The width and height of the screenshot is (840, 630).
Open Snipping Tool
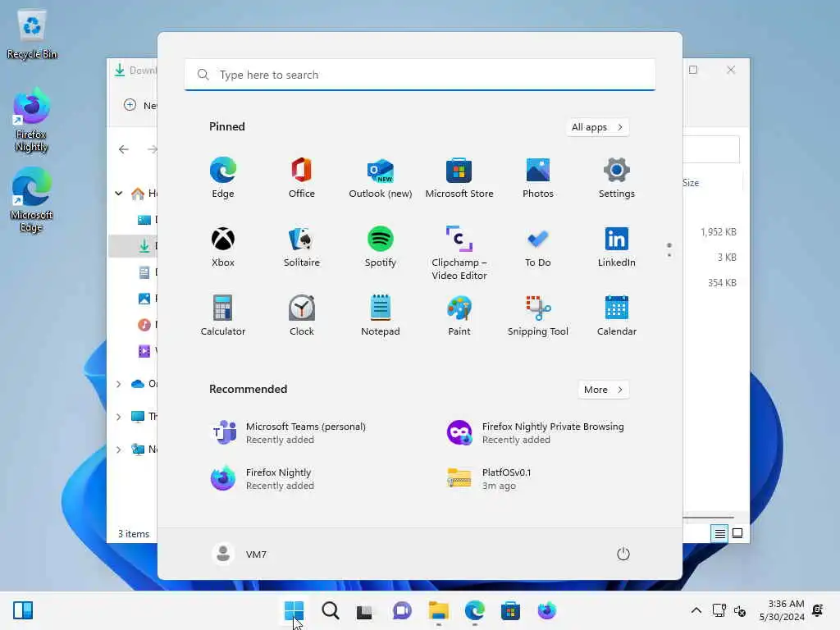click(x=538, y=316)
